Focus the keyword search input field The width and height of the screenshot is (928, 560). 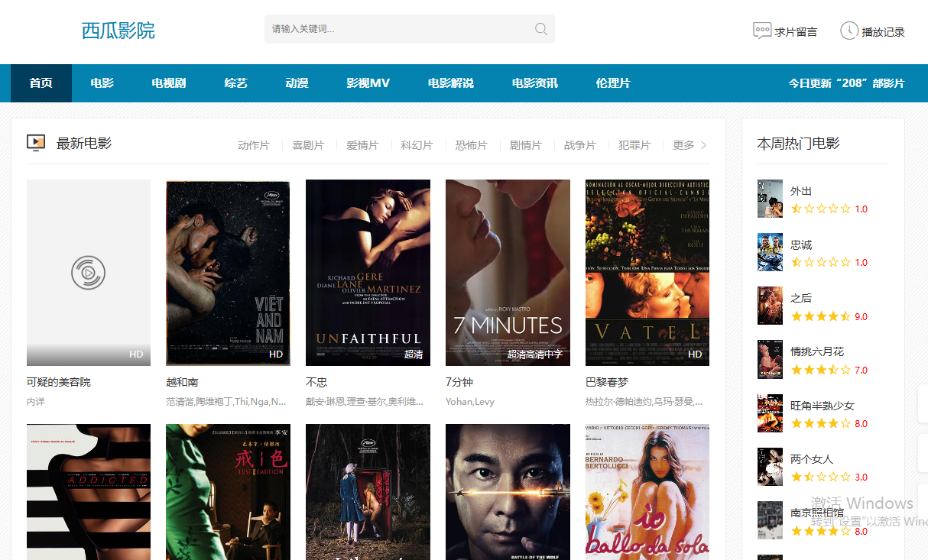397,30
